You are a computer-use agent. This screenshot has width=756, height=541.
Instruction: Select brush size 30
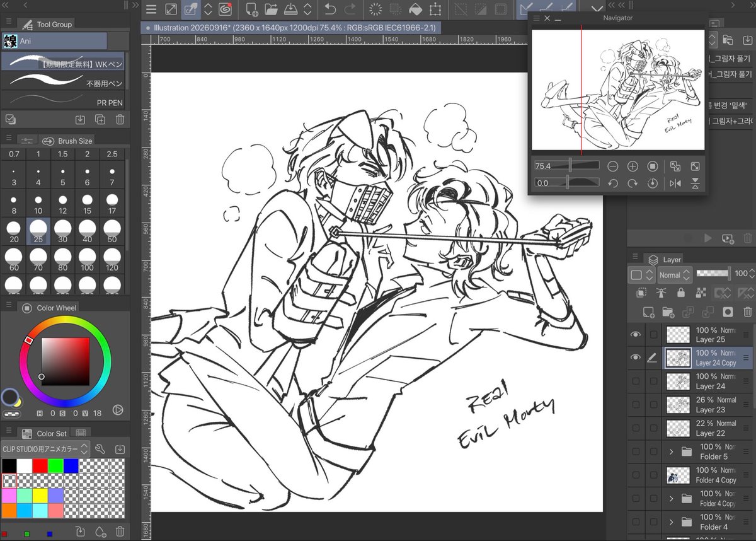[x=63, y=231]
